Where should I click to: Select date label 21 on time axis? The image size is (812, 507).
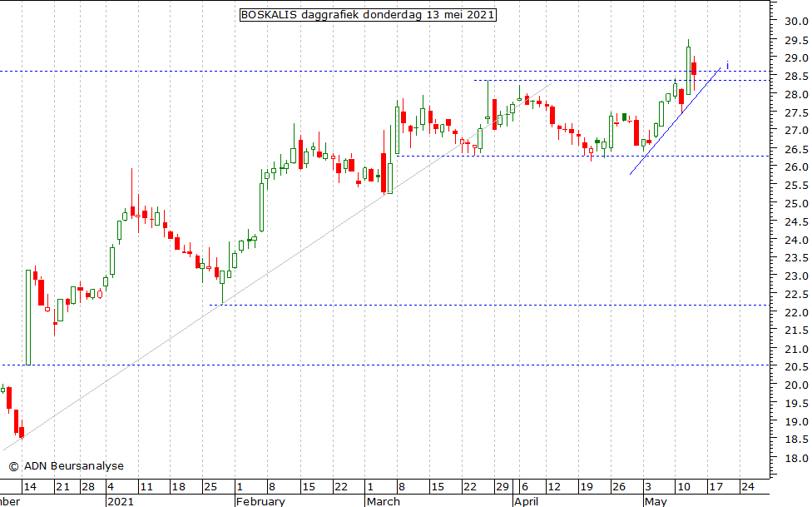tap(62, 487)
